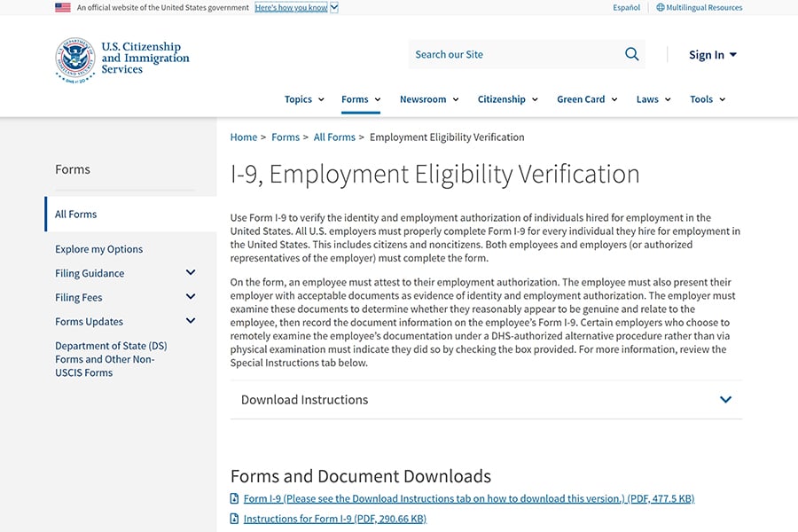Click the Forms and Document Downloads heading

pos(360,476)
